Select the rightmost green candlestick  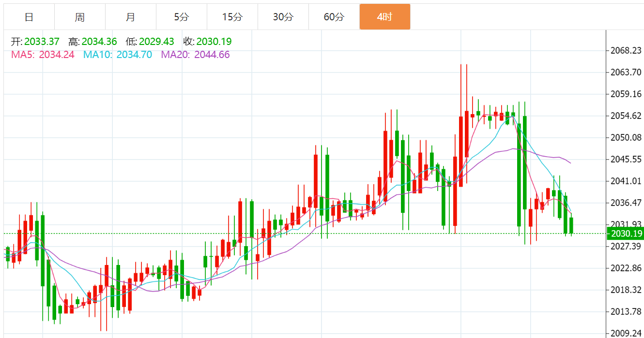(x=571, y=225)
